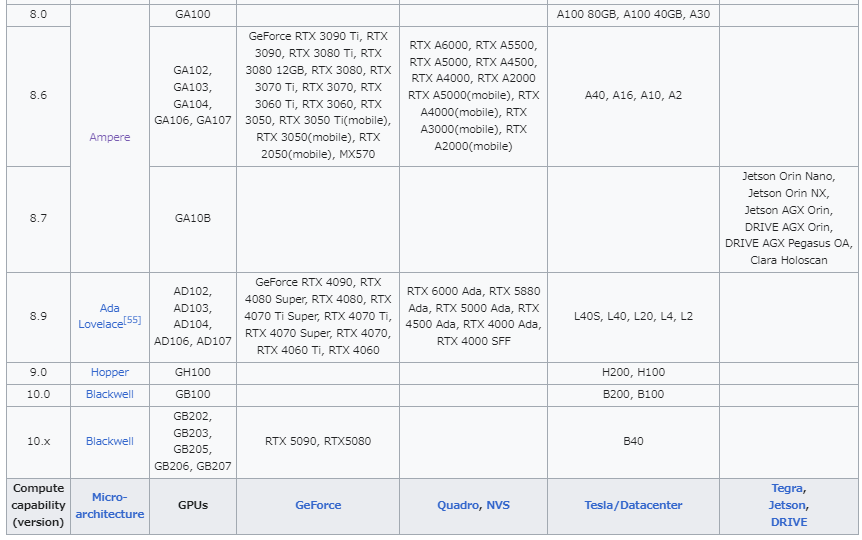This screenshot has width=862, height=540.
Task: Open the Ada Lovelace link
Action: pyautogui.click(x=101, y=316)
